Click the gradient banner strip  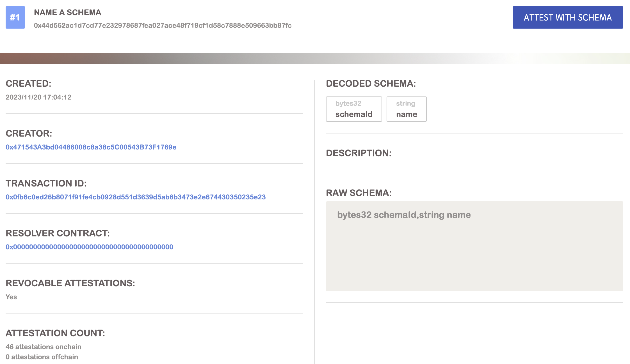pyautogui.click(x=314, y=58)
